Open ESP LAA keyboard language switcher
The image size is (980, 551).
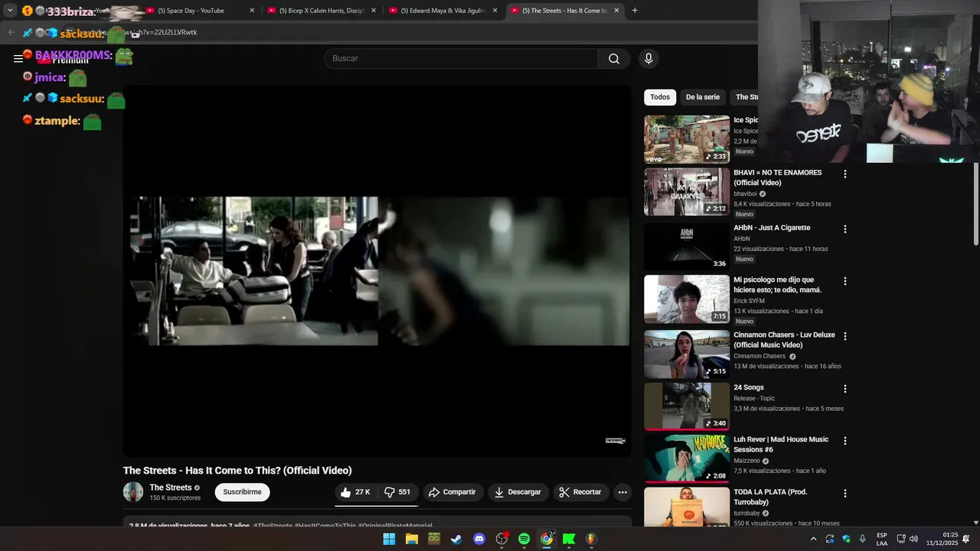(882, 539)
